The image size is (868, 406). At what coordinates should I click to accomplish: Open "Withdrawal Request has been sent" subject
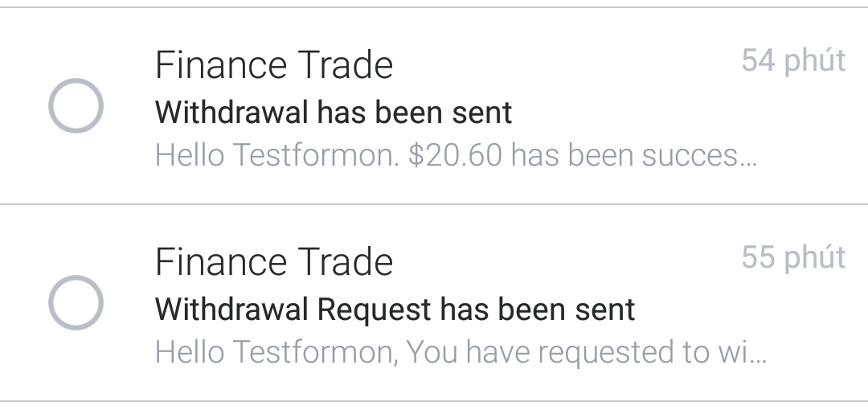coord(395,310)
